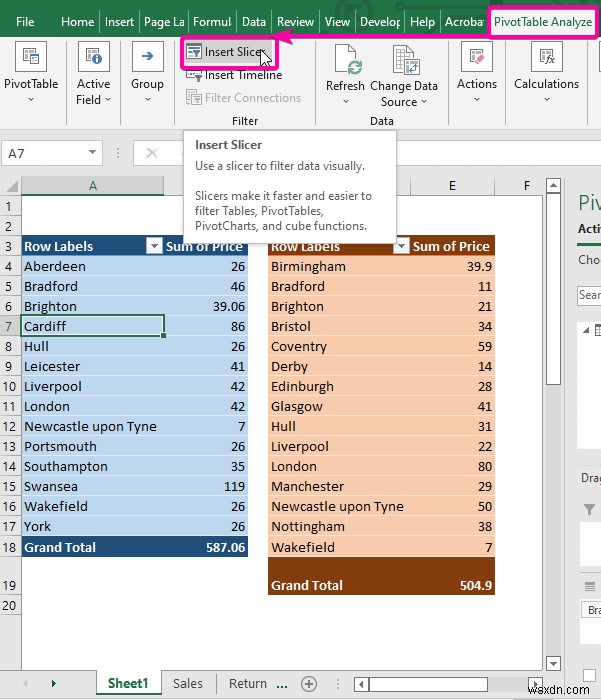
Task: Open Row Labels filter in blue pivot table
Action: 154,246
